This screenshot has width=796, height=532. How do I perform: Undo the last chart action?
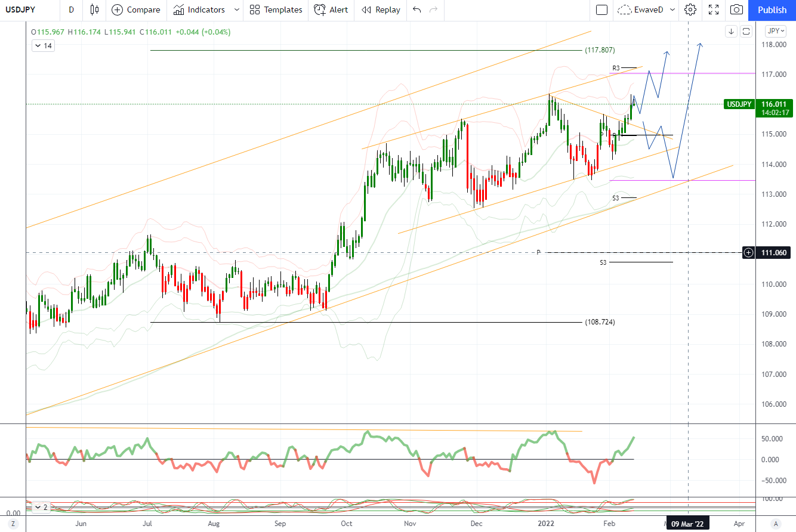click(x=416, y=10)
